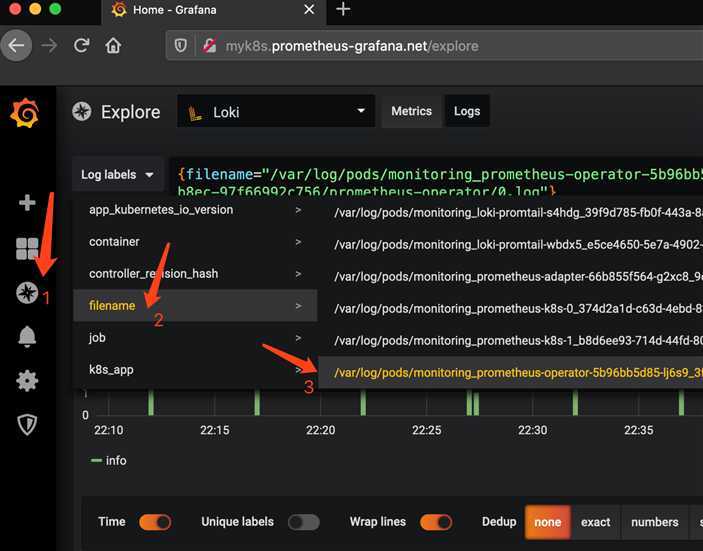Screen dimensions: 703x551
Task: Reload the page with refresh icon
Action: 82,45
